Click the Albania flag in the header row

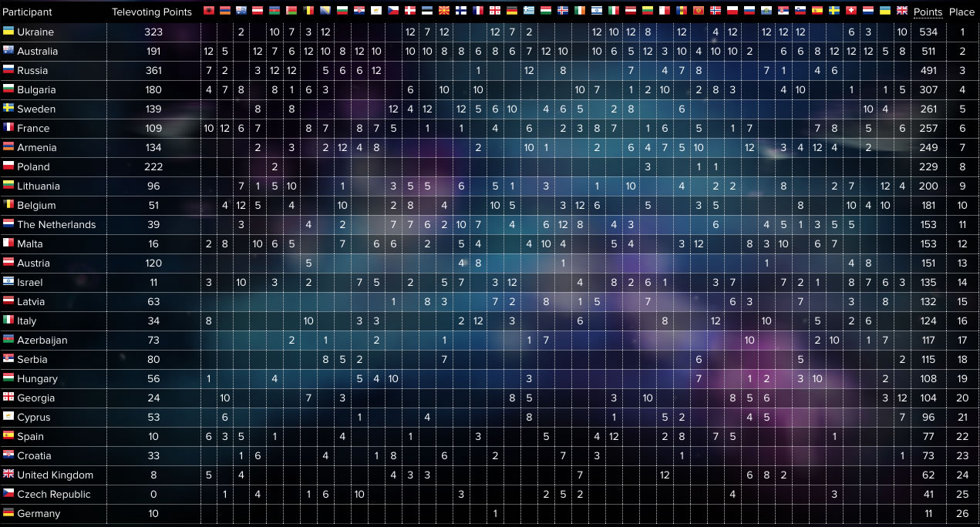coord(208,11)
